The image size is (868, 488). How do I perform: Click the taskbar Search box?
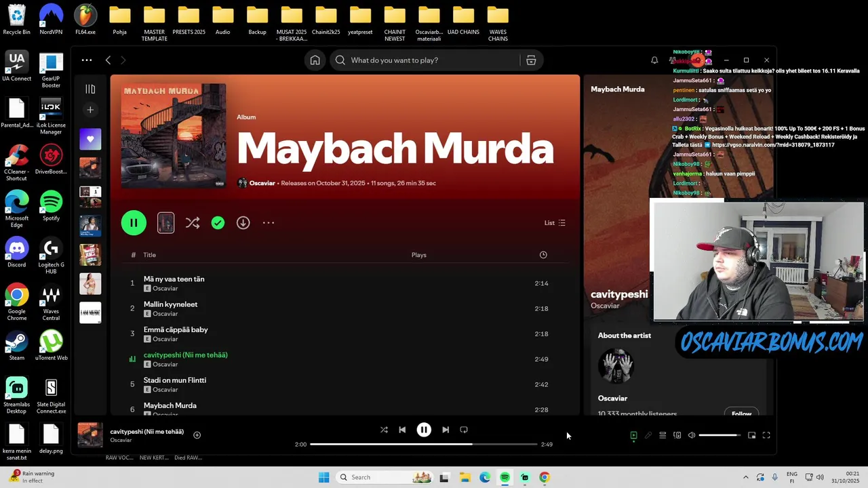click(x=384, y=477)
